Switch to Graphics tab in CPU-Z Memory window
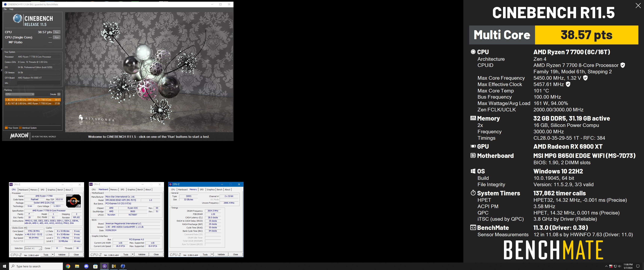The image size is (644, 270). pyautogui.click(x=211, y=190)
